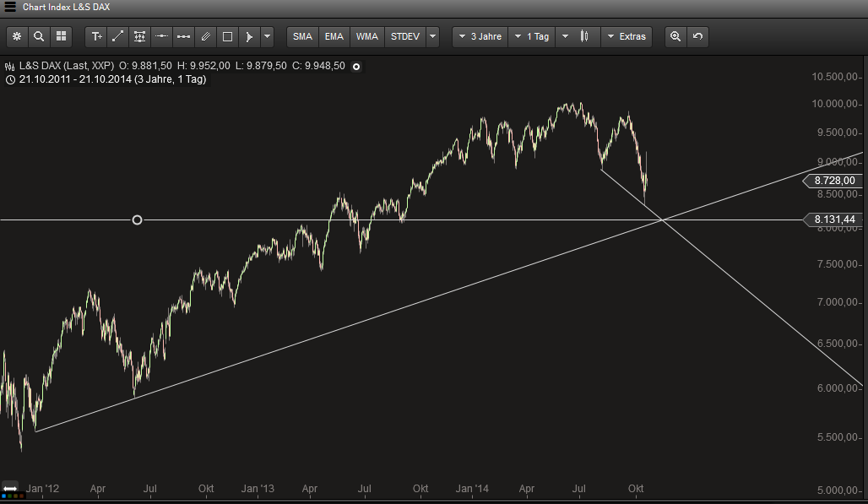Select the rectangle drawing tool
The width and height of the screenshot is (868, 504).
coord(227,36)
